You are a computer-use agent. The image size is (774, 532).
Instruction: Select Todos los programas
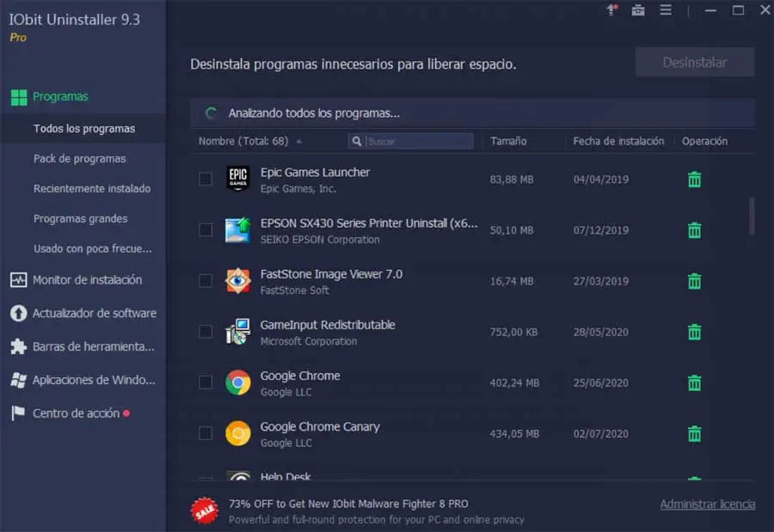(83, 128)
